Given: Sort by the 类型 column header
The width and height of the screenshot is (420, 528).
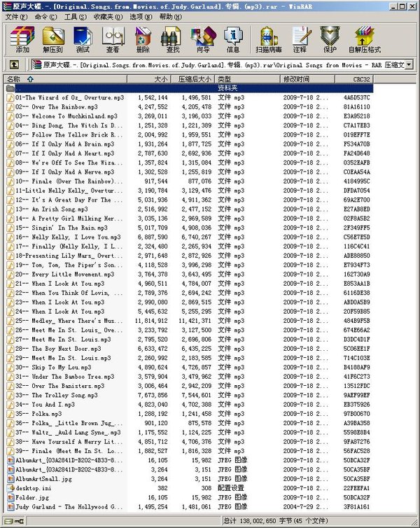Looking at the screenshot, I should 247,79.
